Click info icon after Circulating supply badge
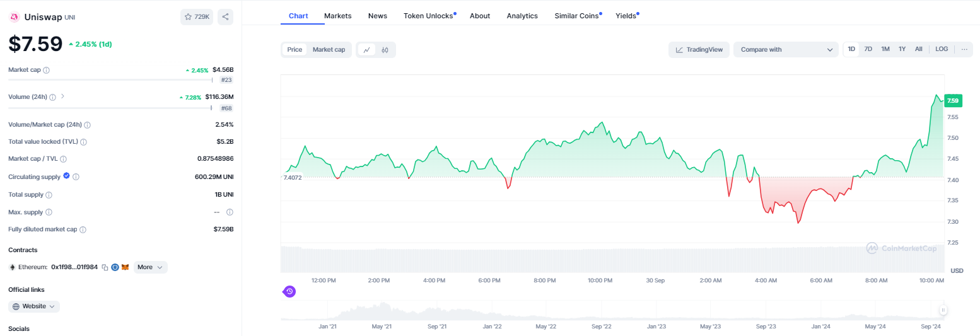 click(x=76, y=177)
